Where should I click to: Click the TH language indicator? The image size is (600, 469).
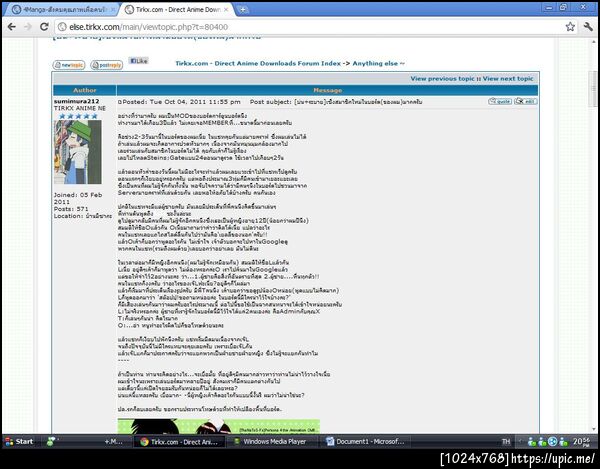pos(506,442)
